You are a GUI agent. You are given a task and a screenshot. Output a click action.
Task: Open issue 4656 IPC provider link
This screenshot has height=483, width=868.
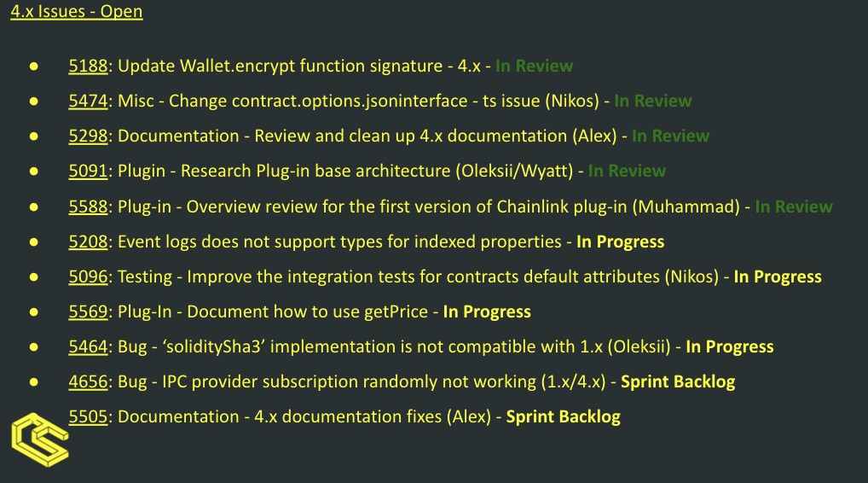coord(88,381)
